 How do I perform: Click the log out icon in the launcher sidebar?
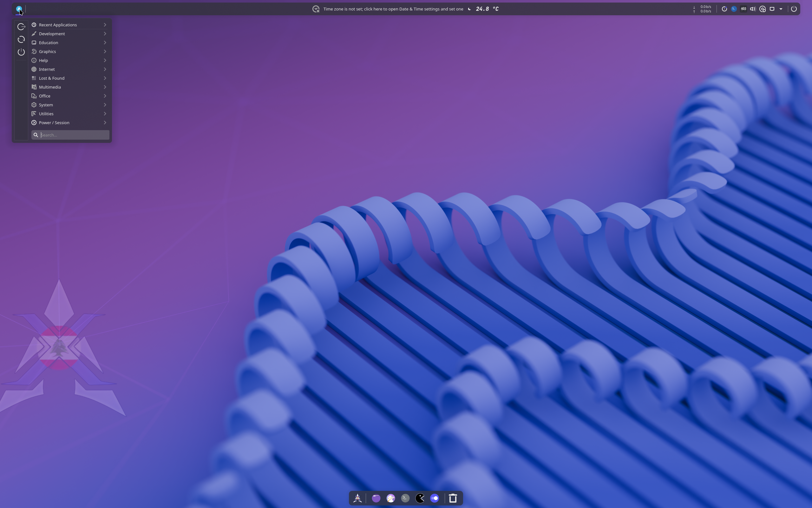21,27
